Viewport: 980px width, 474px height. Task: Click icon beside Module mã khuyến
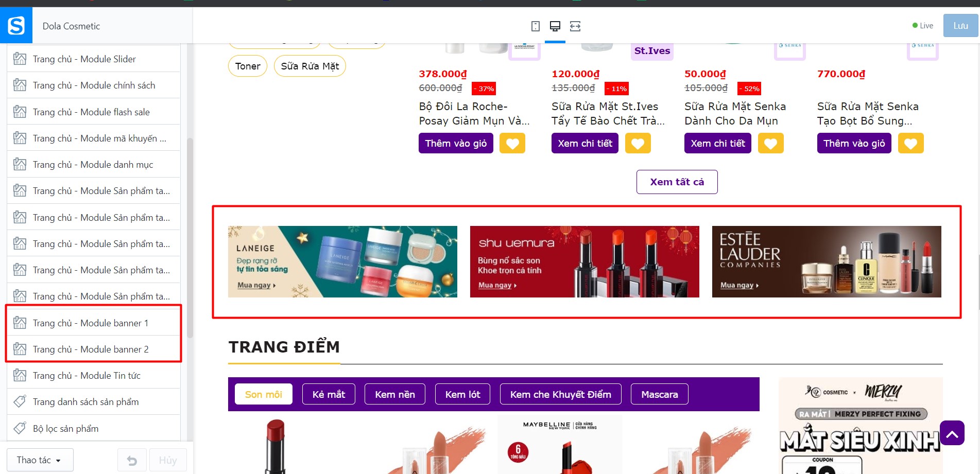point(20,138)
